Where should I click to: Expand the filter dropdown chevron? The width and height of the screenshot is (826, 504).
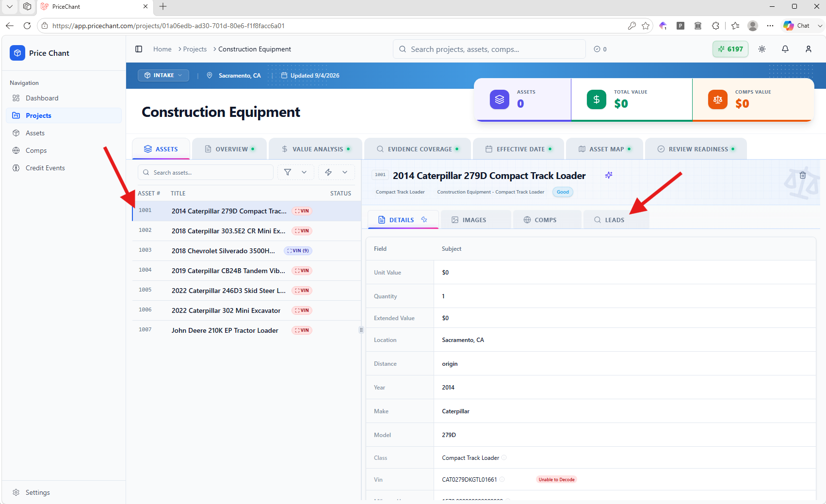(304, 172)
